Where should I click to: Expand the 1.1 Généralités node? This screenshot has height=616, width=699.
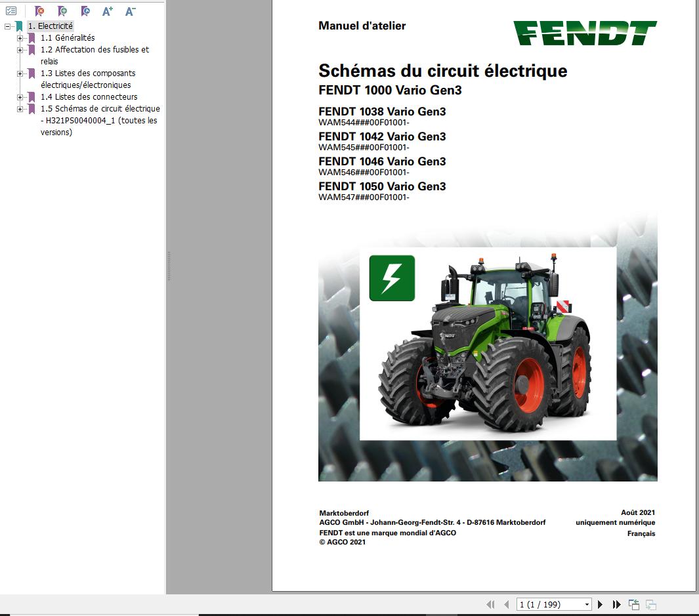[20, 38]
